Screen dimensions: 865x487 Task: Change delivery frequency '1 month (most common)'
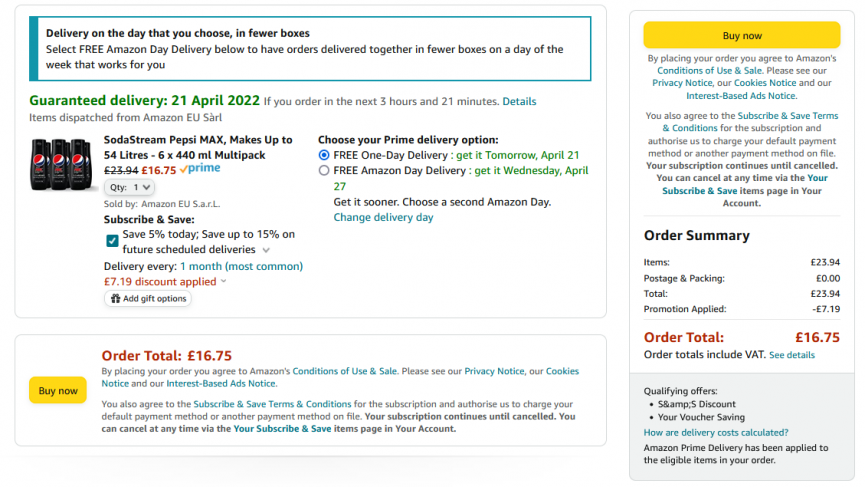click(241, 266)
